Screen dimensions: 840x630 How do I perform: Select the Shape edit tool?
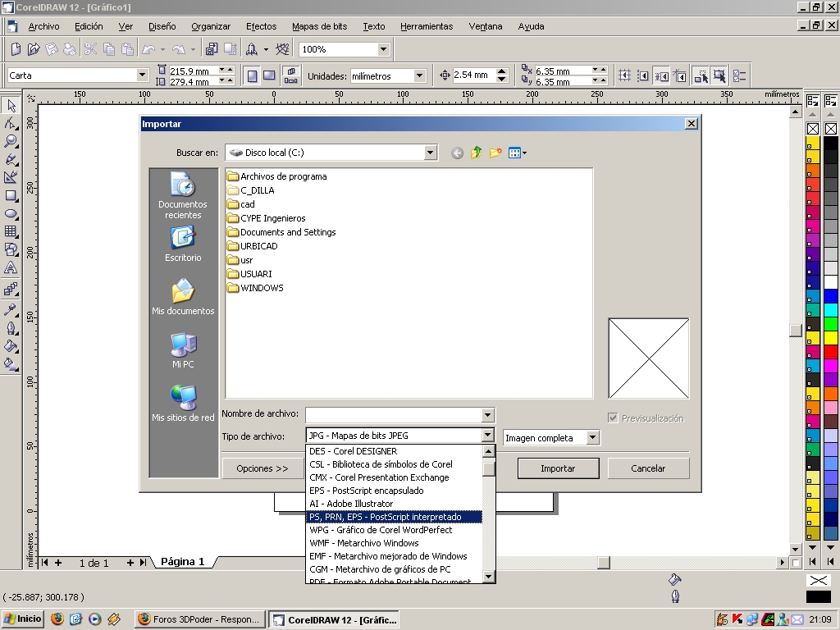click(x=11, y=123)
